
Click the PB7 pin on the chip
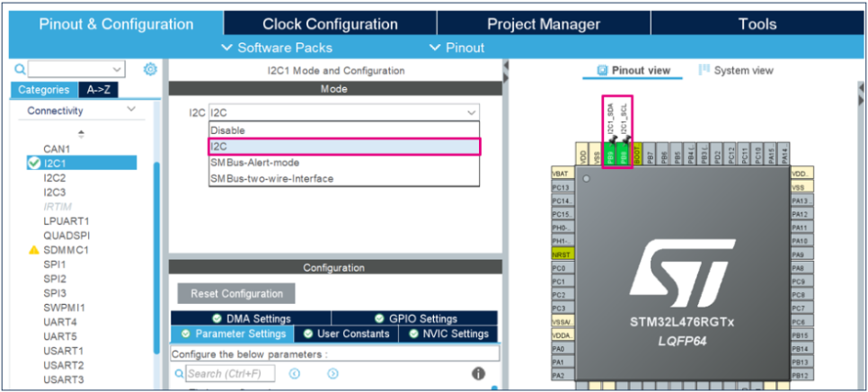click(651, 153)
